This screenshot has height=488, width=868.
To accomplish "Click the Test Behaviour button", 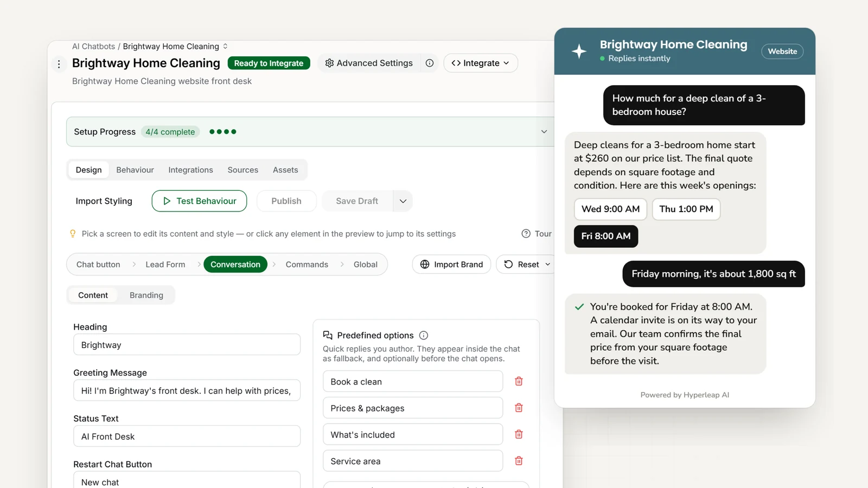I will tap(199, 201).
